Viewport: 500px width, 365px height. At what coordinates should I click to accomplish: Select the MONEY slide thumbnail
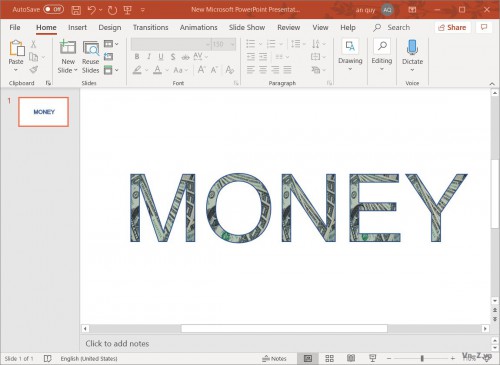(x=44, y=112)
